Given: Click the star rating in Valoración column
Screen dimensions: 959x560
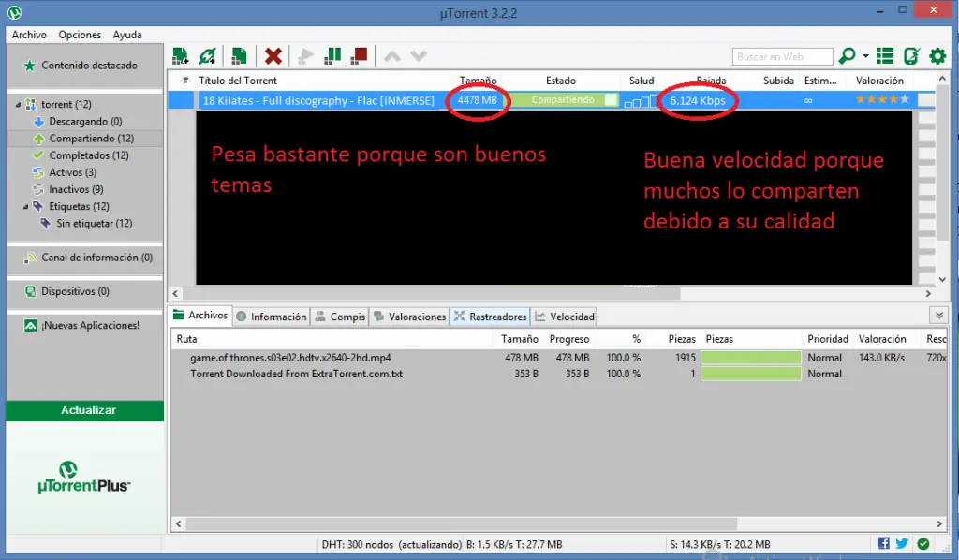Looking at the screenshot, I should (882, 99).
